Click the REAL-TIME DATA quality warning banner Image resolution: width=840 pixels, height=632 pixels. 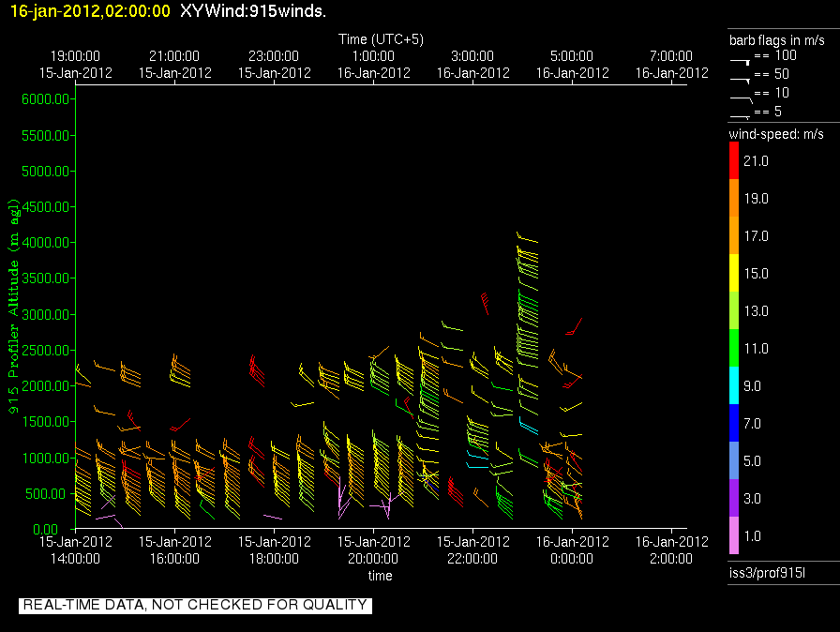click(195, 606)
